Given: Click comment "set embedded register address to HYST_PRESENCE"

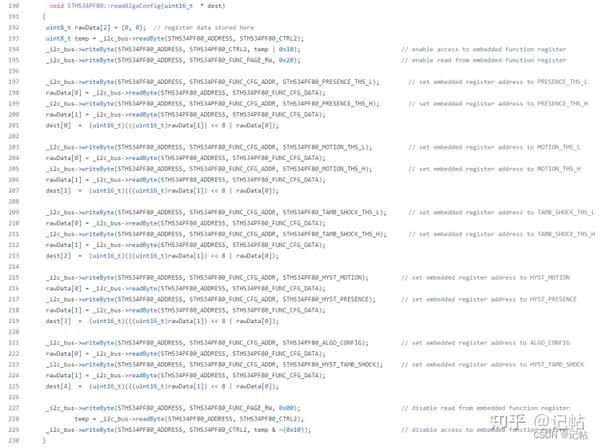Looking at the screenshot, I should (x=494, y=299).
